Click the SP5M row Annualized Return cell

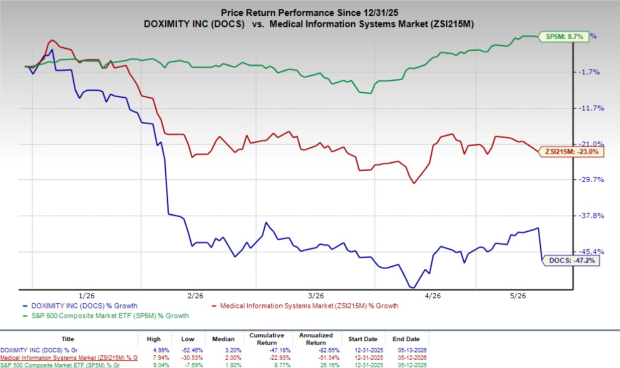click(x=330, y=365)
